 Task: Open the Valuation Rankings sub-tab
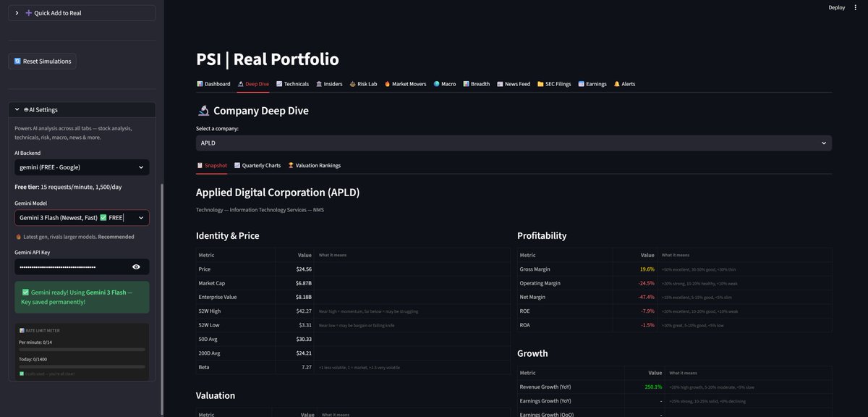[315, 166]
